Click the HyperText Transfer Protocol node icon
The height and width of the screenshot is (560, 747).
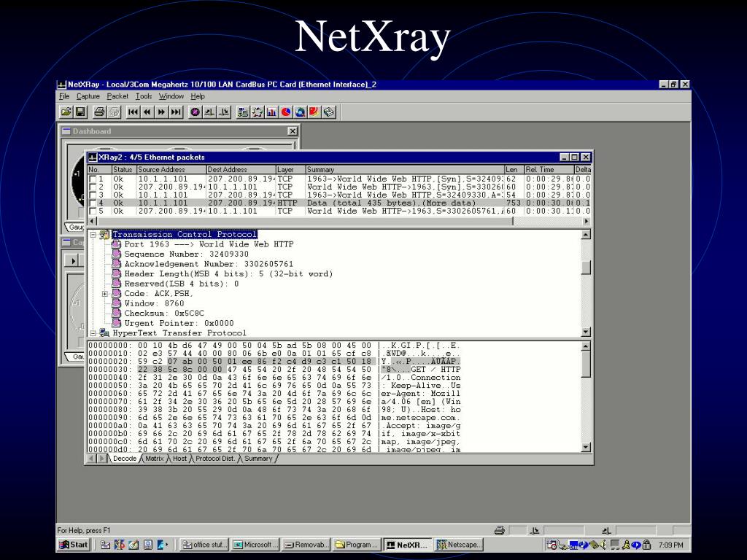104,332
